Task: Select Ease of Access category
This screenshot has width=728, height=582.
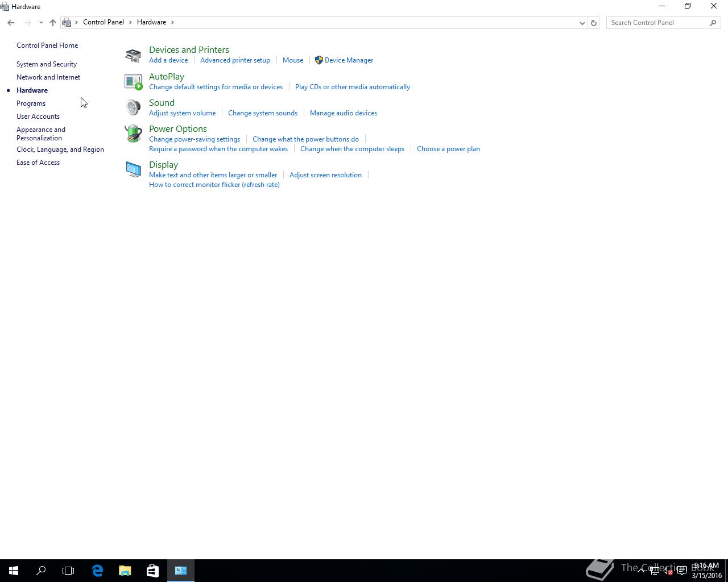Action: [x=38, y=163]
